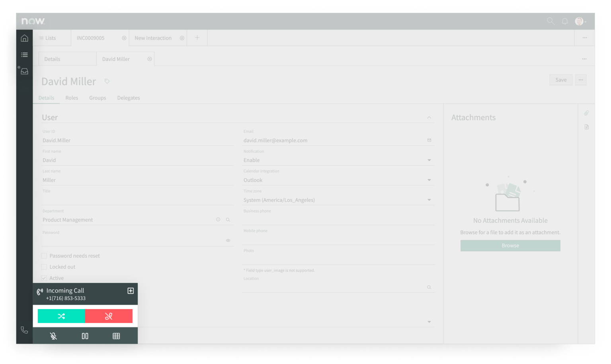Open the list menu icon in the sidebar
This screenshot has width=611, height=364.
coord(24,55)
